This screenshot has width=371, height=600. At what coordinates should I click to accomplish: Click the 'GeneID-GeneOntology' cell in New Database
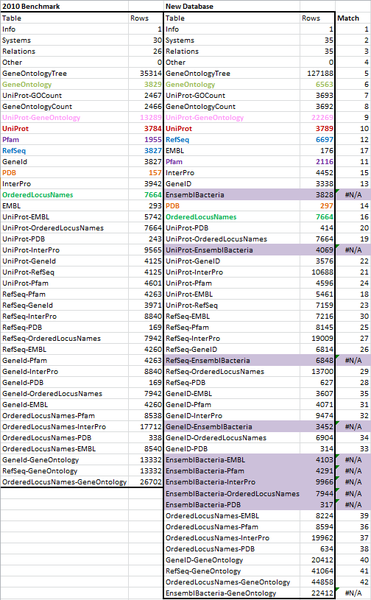click(x=232, y=560)
